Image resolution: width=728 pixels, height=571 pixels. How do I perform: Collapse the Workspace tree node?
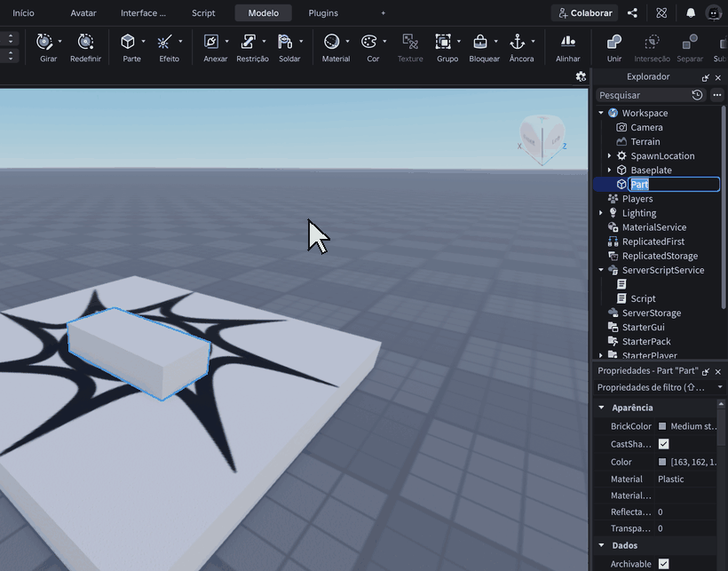tap(601, 113)
